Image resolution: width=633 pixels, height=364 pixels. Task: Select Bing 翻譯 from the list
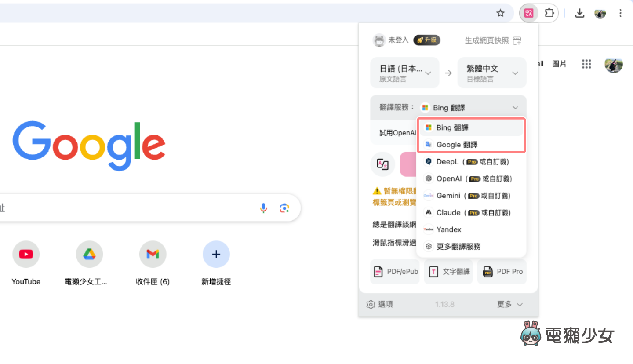(x=471, y=127)
